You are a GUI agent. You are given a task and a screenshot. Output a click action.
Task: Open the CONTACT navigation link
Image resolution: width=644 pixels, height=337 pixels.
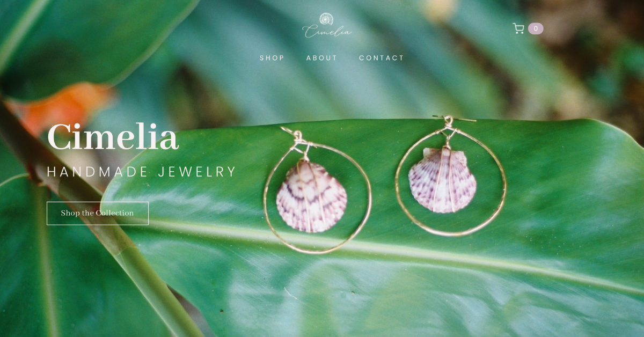[382, 58]
